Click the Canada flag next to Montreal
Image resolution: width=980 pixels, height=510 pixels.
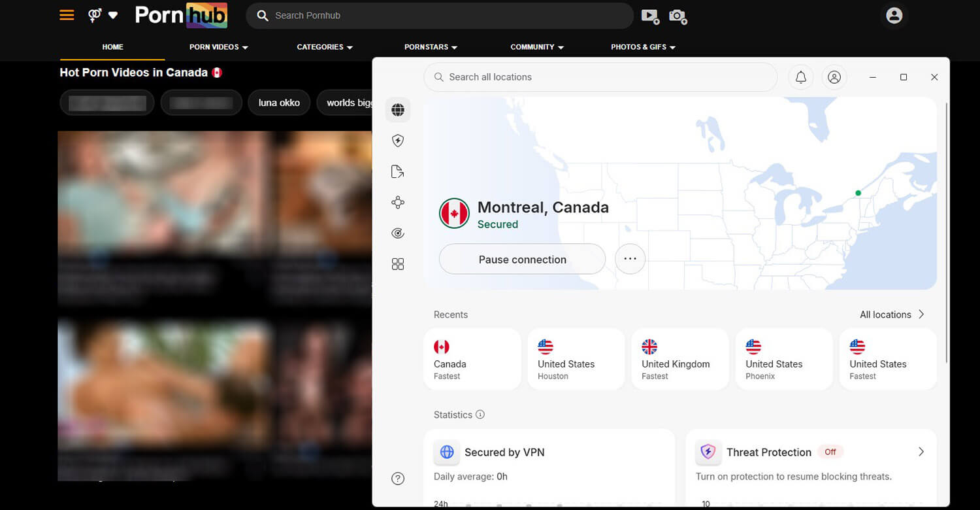tap(454, 214)
